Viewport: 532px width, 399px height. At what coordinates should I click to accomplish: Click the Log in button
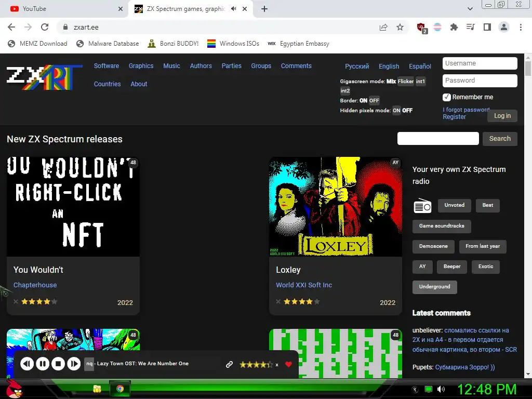pyautogui.click(x=502, y=116)
